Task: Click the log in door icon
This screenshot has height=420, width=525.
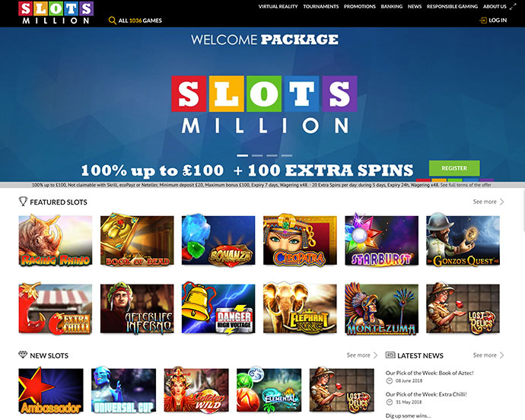Action: 483,21
